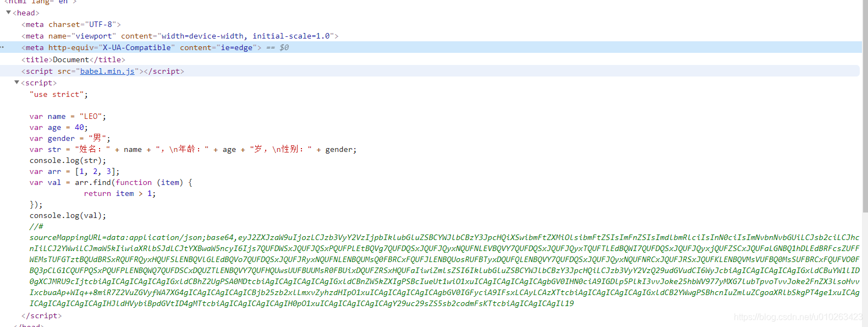The image size is (868, 327).
Task: Click the var str concatenation line
Action: coord(193,149)
